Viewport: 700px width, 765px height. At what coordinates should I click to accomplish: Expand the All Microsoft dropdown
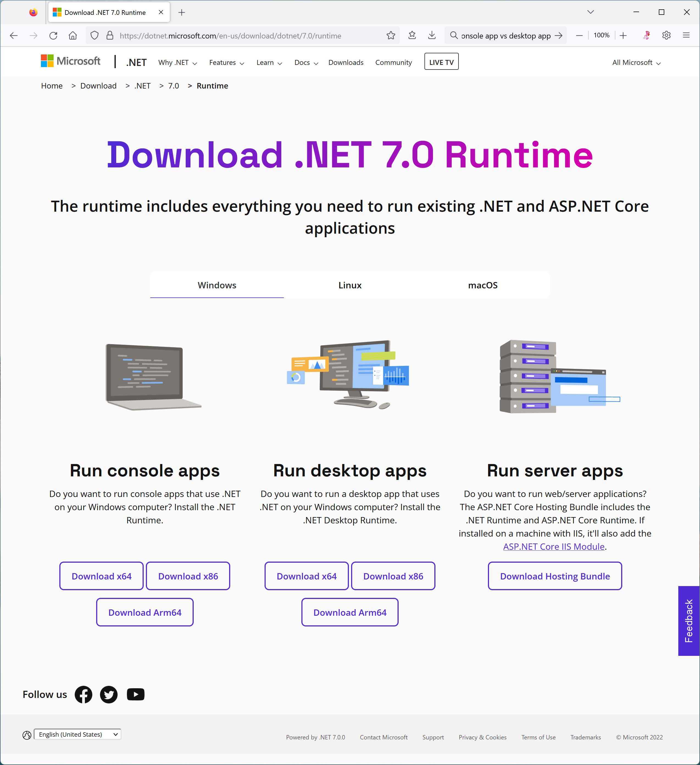click(x=636, y=63)
